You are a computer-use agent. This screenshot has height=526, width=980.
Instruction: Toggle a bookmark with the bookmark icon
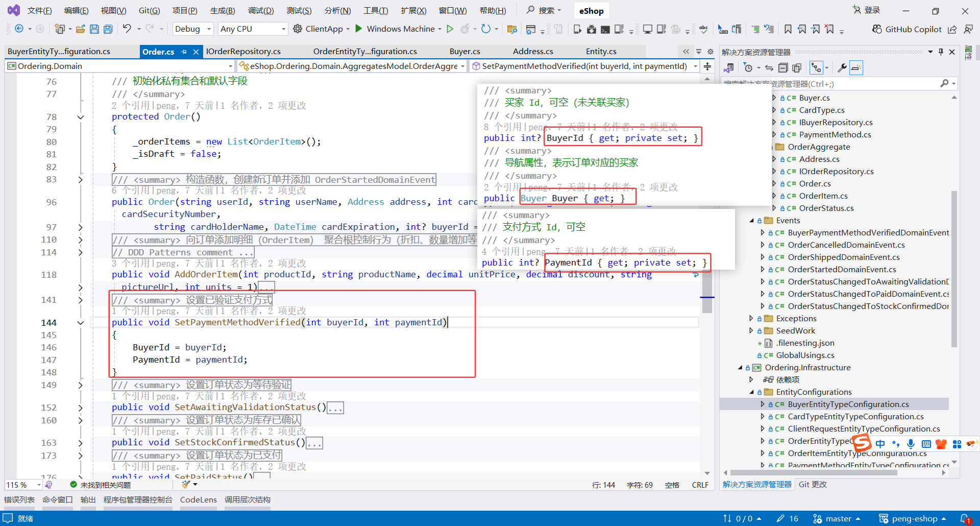(x=788, y=29)
